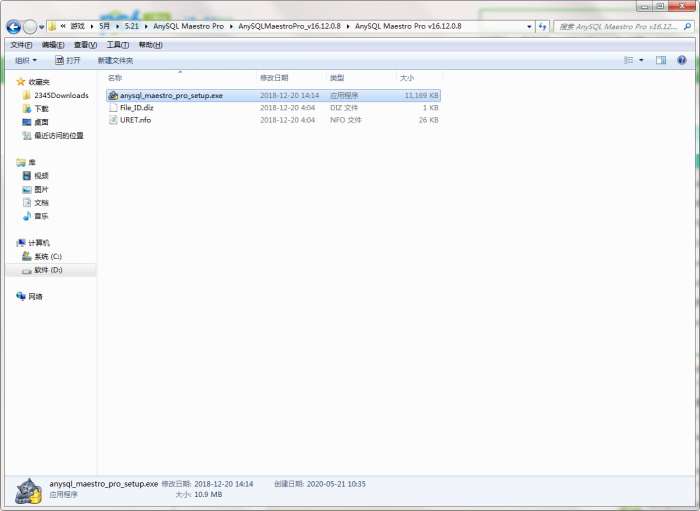Open the 图片 library

pyautogui.click(x=41, y=189)
